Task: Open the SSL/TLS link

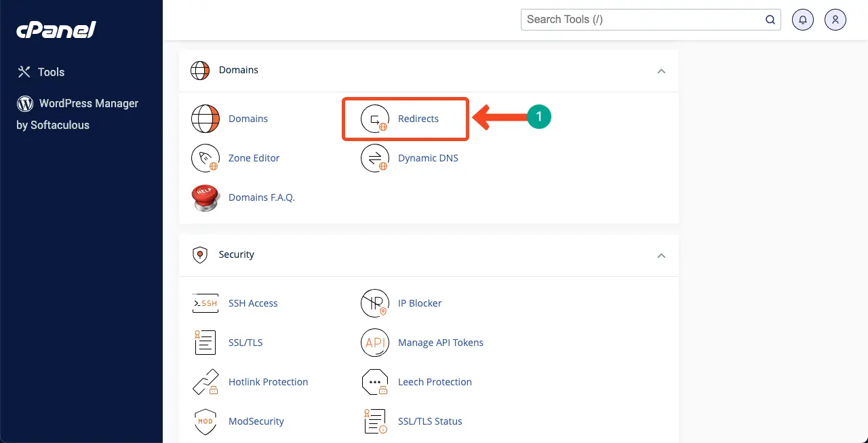Action: pos(245,343)
